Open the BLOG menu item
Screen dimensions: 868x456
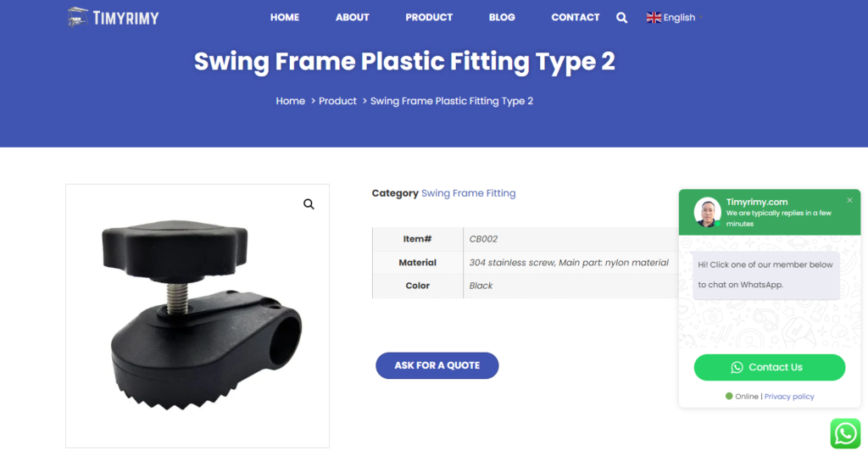tap(502, 17)
